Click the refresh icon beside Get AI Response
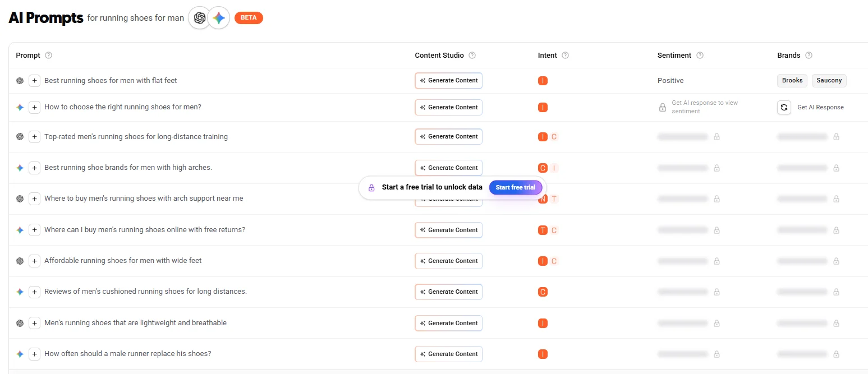The height and width of the screenshot is (374, 868). (x=784, y=107)
